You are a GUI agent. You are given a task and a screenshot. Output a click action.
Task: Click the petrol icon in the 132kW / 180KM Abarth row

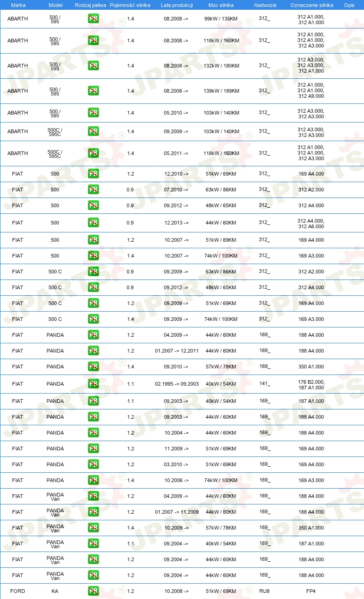[93, 66]
